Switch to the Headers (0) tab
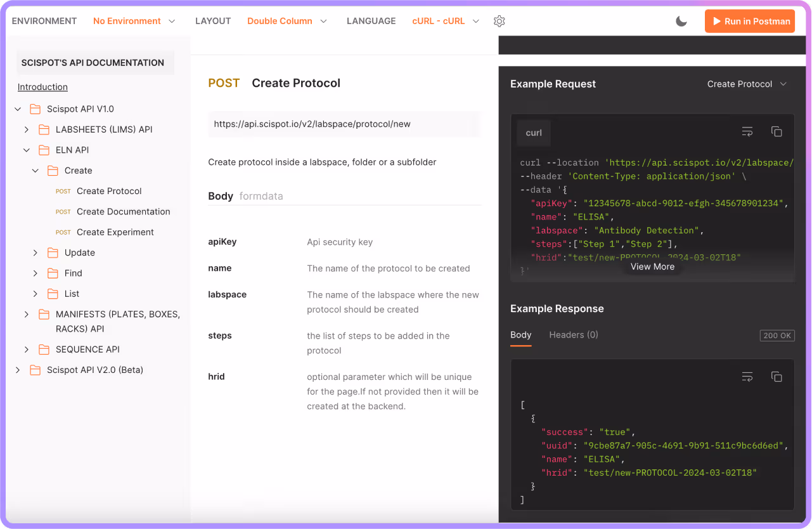The height and width of the screenshot is (529, 812). click(x=573, y=334)
